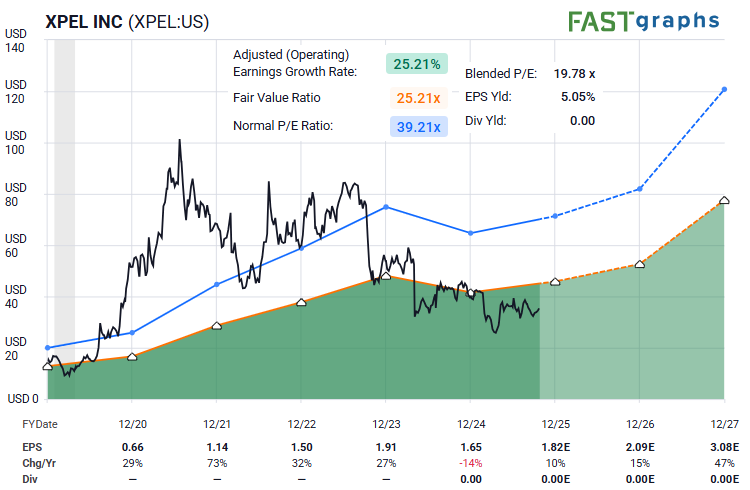The width and height of the screenshot is (750, 490).
Task: Click the 3.08E EPS estimate for 12/27
Action: pos(724,445)
